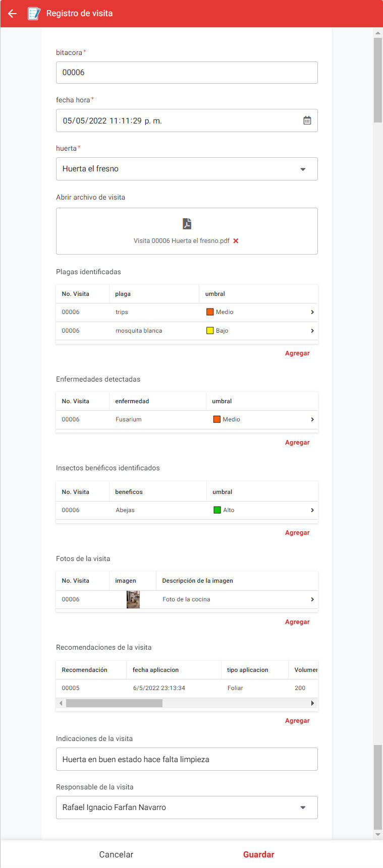Click the PDF icon for the visit file
The width and height of the screenshot is (383, 868).
tap(187, 223)
